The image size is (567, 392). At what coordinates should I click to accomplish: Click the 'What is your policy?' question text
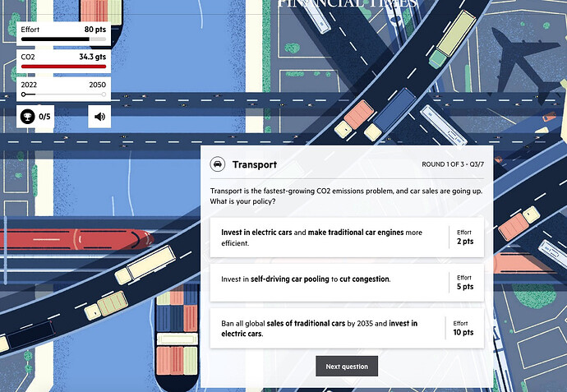tap(242, 201)
